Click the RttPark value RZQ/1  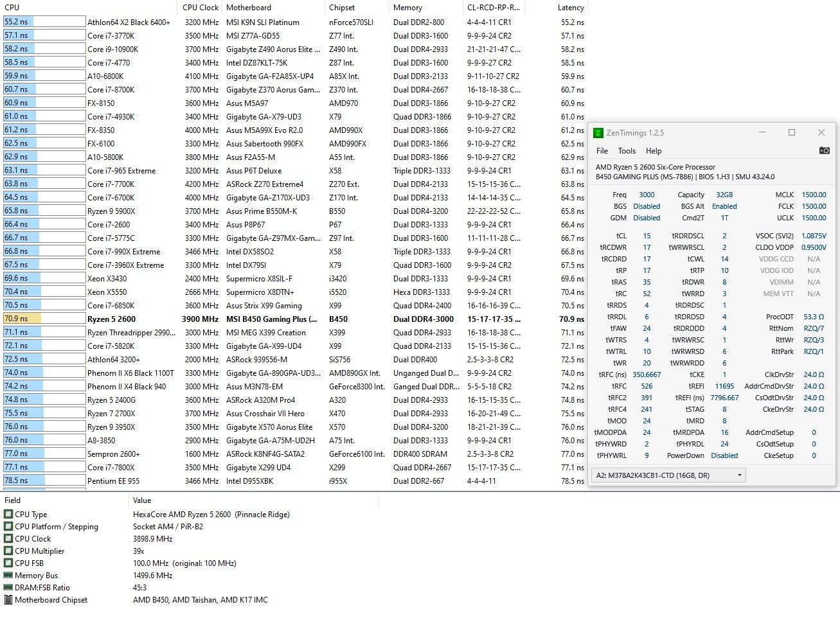814,351
